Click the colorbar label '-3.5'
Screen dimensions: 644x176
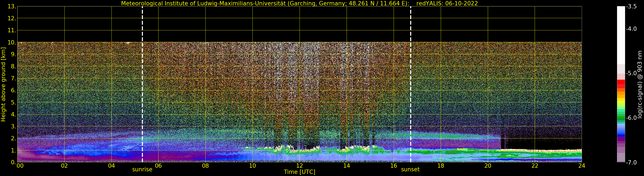[631, 6]
